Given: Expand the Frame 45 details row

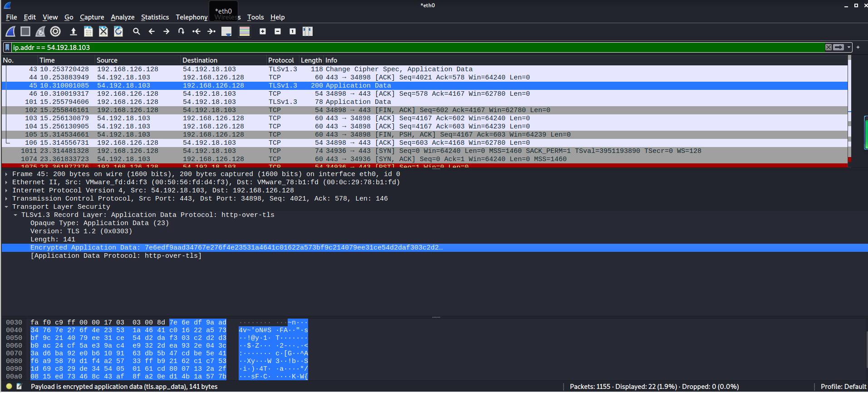Looking at the screenshot, I should click(6, 174).
